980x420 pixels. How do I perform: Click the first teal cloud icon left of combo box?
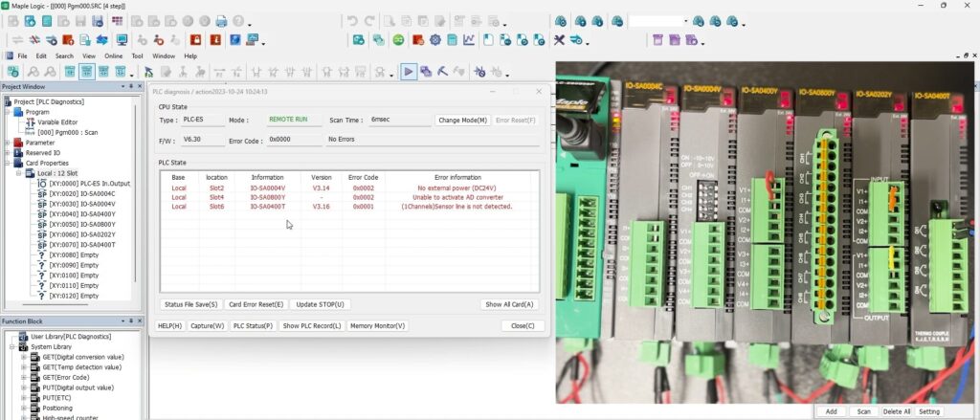[561, 21]
